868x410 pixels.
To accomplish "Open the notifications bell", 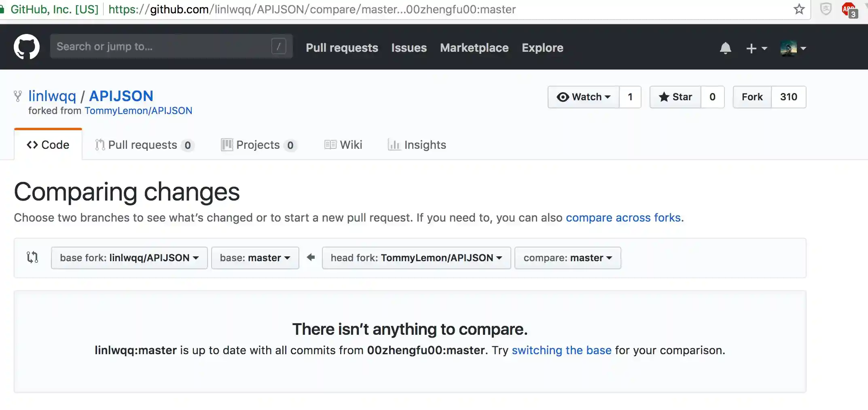I will (725, 48).
